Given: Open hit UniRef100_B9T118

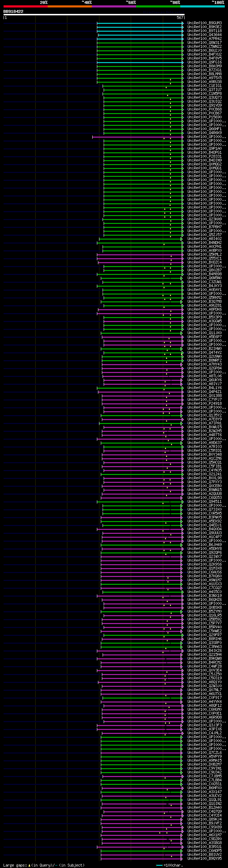Looking at the screenshot, I should click(x=204, y=31).
